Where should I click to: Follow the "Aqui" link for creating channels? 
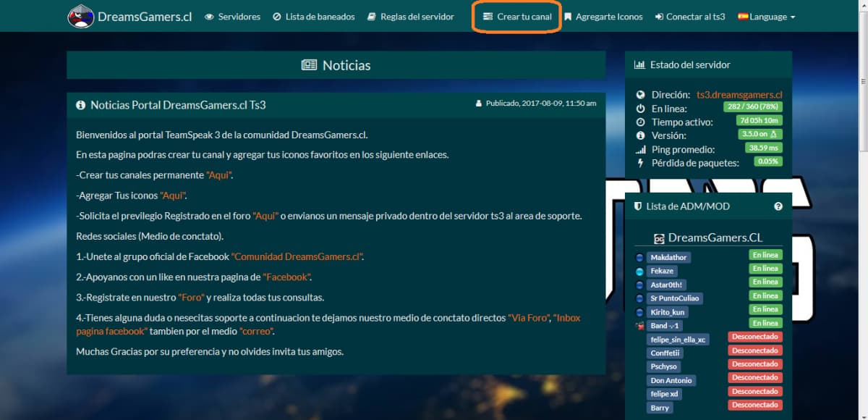pos(220,175)
